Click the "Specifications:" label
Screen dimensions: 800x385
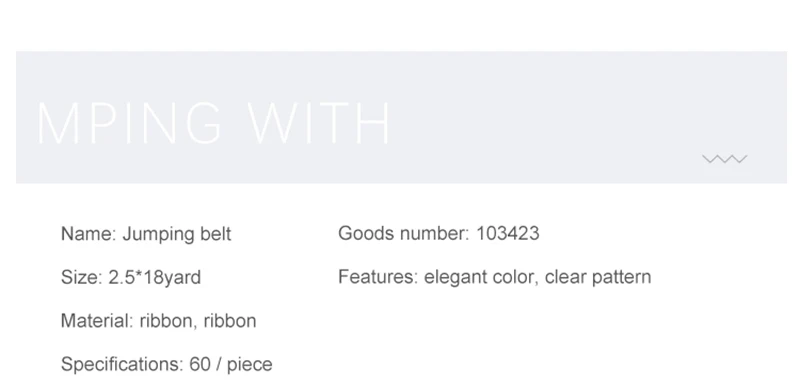click(122, 364)
